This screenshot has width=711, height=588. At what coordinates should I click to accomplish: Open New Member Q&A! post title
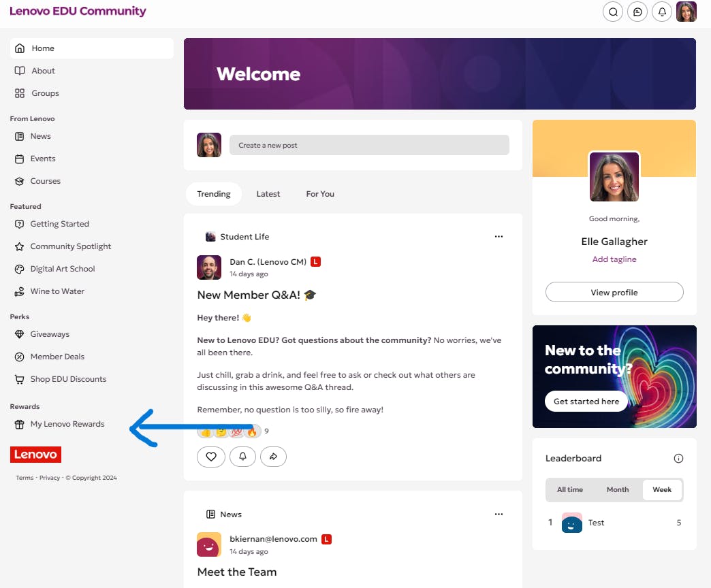256,295
